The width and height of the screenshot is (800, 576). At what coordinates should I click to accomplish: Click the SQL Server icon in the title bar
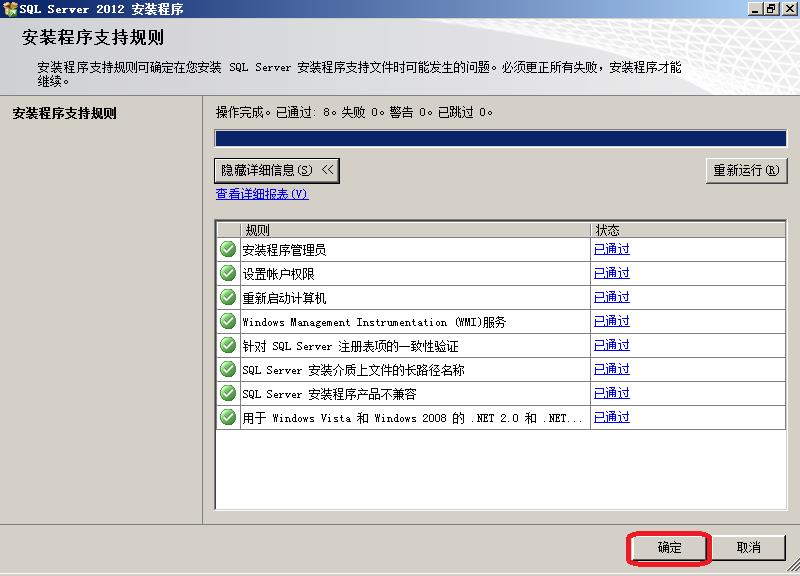(x=10, y=9)
